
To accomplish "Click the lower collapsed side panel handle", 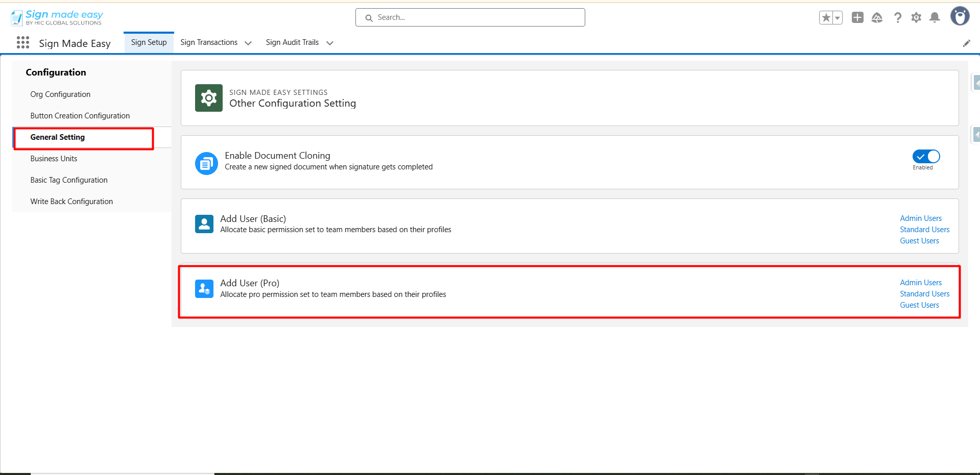I will tap(976, 135).
